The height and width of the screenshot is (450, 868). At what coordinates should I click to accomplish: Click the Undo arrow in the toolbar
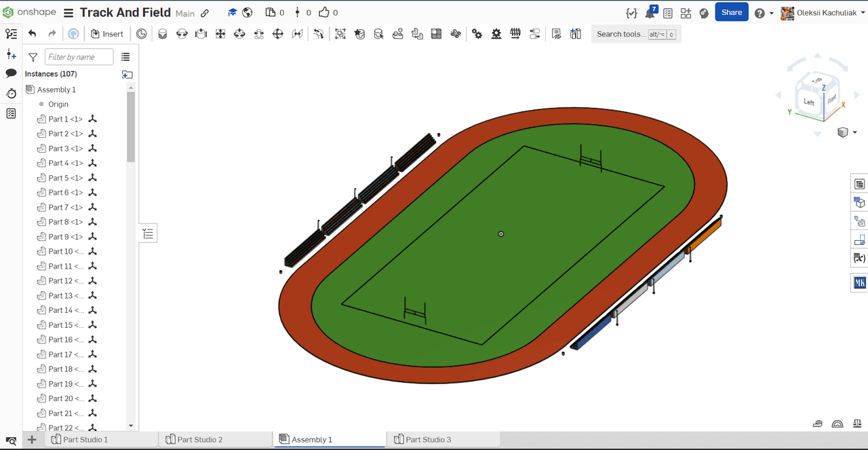point(33,34)
